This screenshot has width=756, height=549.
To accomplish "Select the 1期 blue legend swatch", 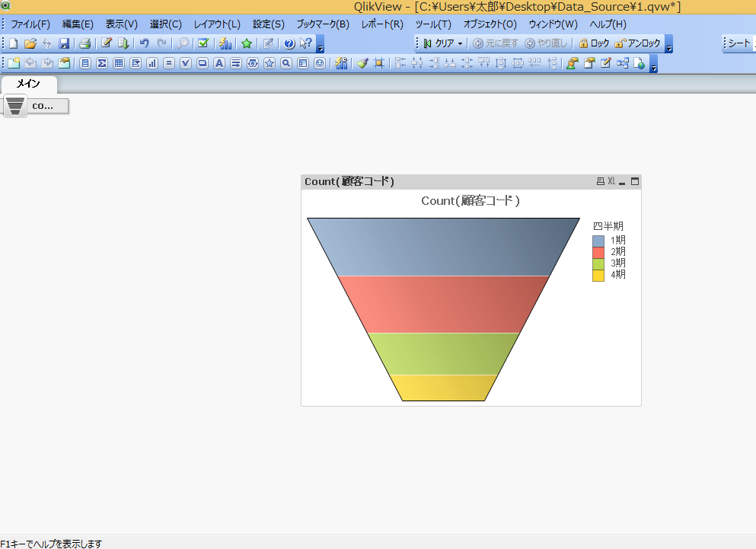I will coord(598,241).
